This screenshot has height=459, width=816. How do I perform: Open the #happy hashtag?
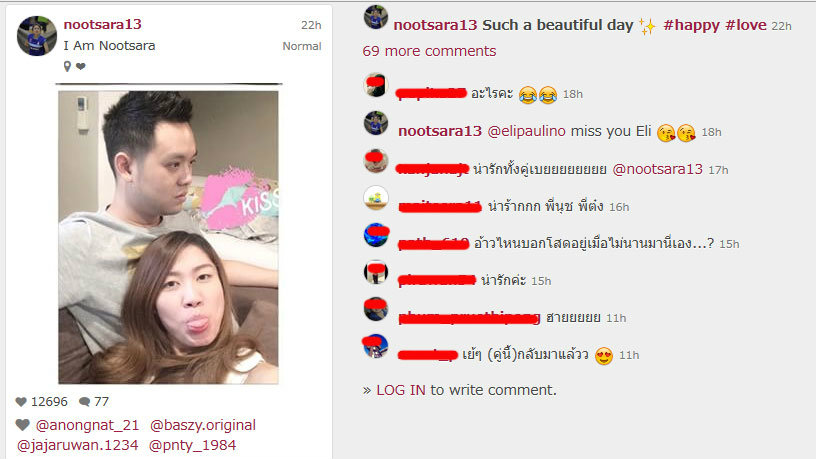(x=692, y=25)
